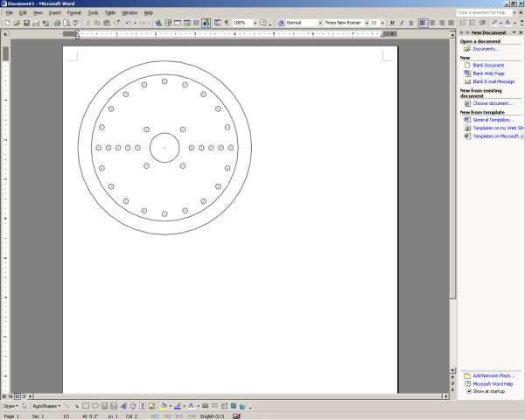The width and height of the screenshot is (525, 420).
Task: Select the Format Painter brush icon
Action: (x=116, y=23)
